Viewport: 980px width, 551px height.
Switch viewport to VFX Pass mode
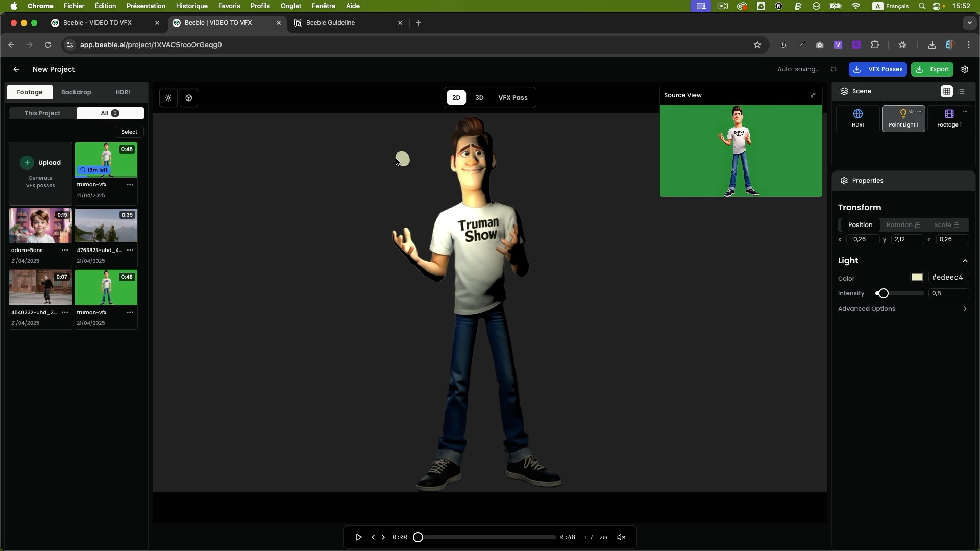tap(513, 97)
